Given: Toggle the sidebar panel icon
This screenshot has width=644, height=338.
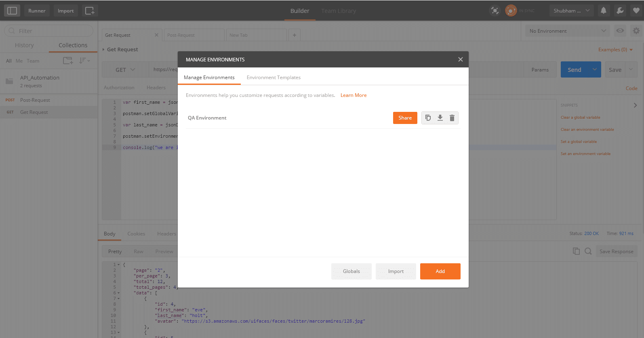Looking at the screenshot, I should (12, 10).
